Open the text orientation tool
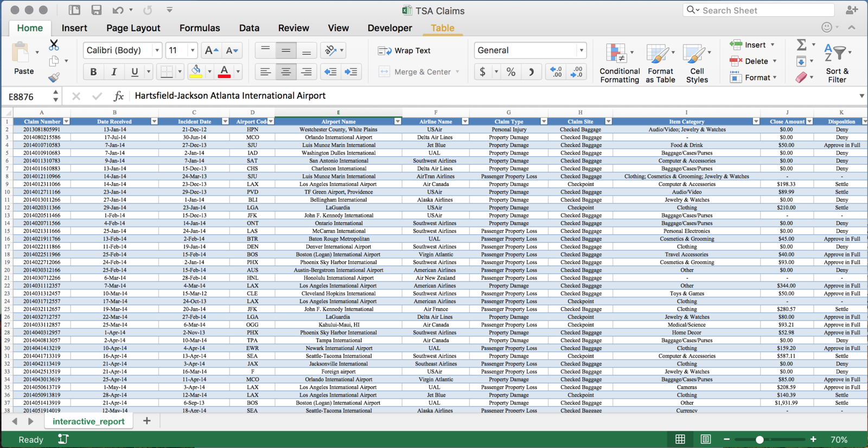This screenshot has height=448, width=868. [330, 50]
